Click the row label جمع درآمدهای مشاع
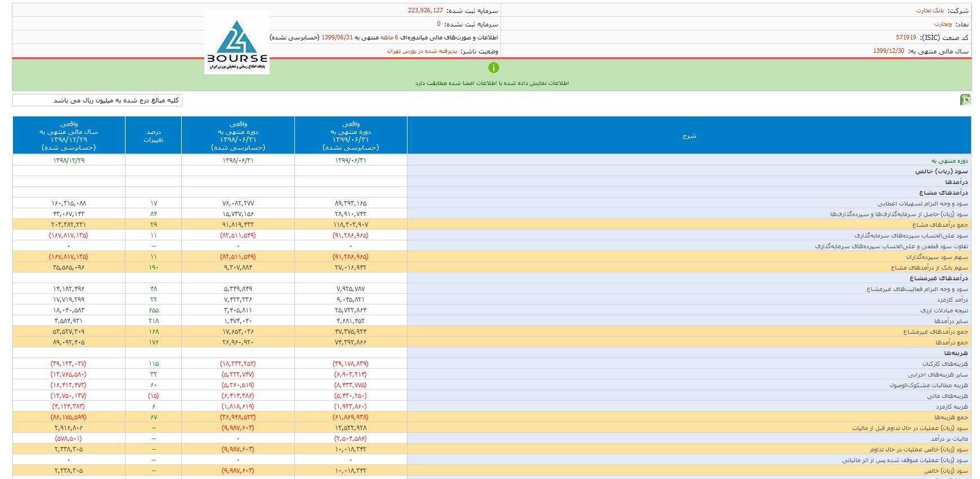This screenshot has height=479, width=980. pyautogui.click(x=940, y=225)
